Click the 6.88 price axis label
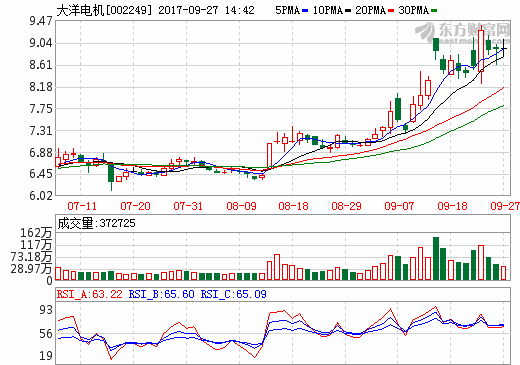The image size is (520, 365). click(x=41, y=153)
